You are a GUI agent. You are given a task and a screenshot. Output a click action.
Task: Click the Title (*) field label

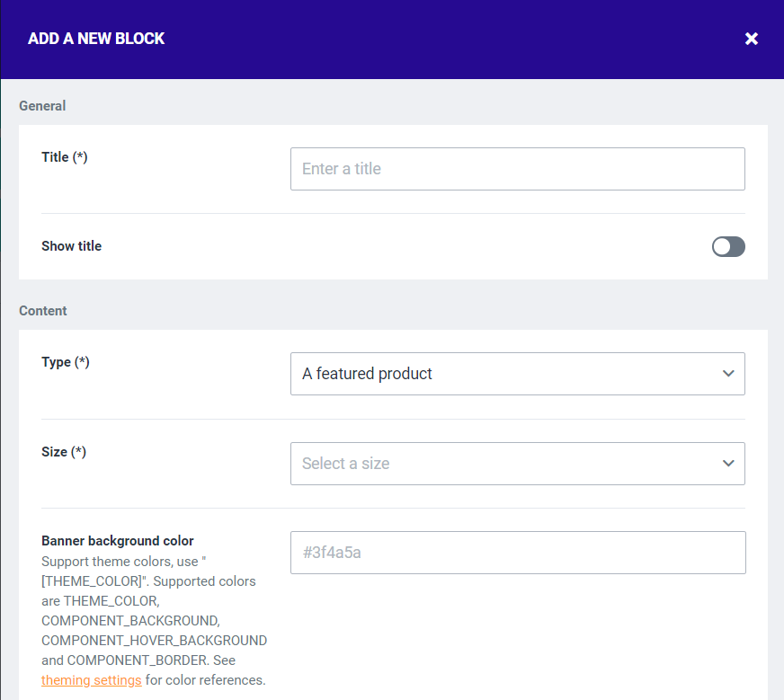[x=65, y=157]
